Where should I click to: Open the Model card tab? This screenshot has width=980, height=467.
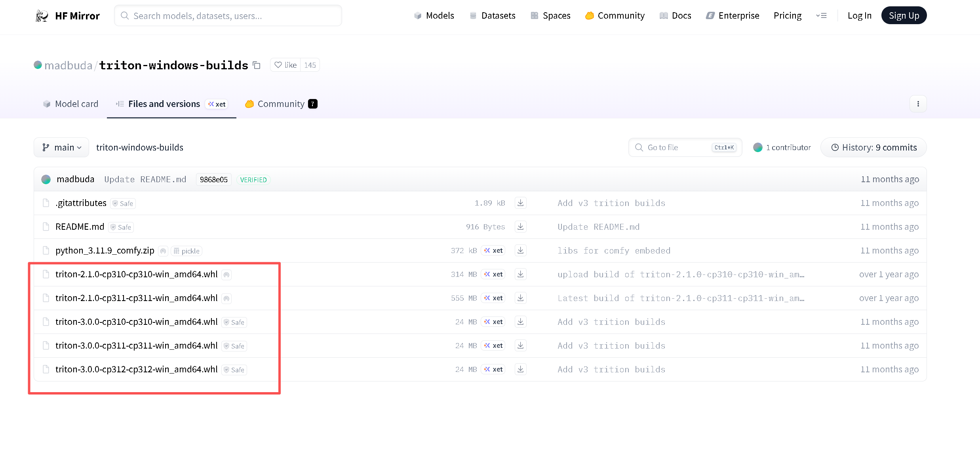pos(70,104)
